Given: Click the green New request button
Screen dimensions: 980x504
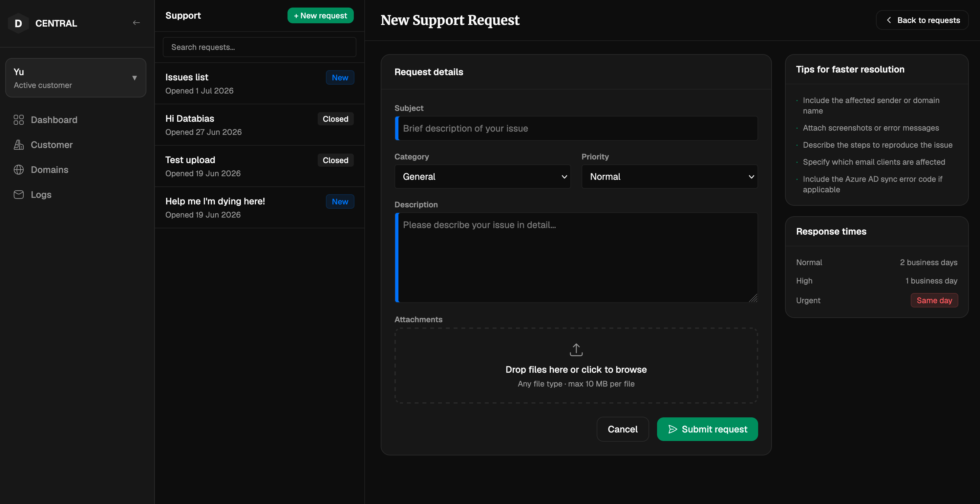Looking at the screenshot, I should (320, 16).
